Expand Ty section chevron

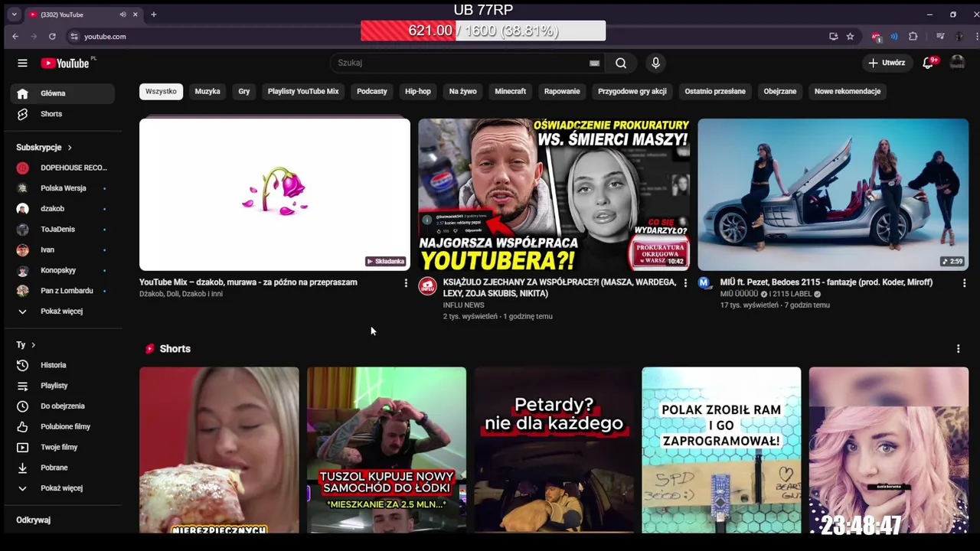[x=33, y=345]
